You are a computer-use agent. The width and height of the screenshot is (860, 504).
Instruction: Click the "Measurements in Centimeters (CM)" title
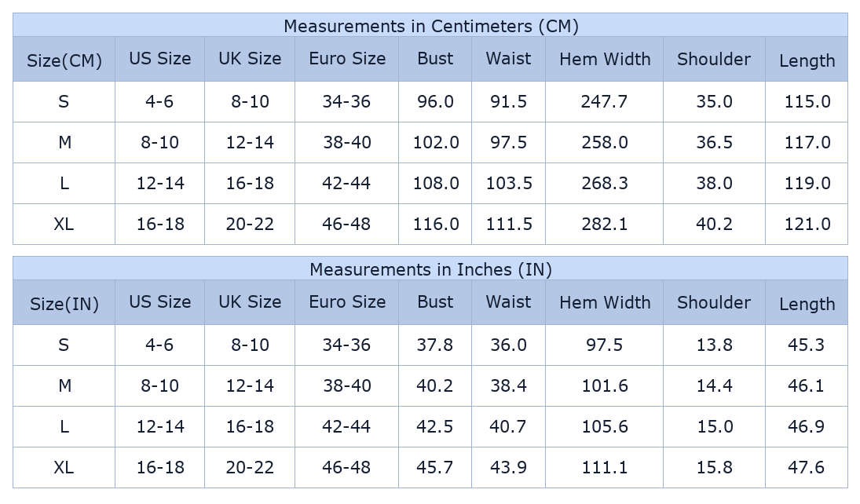point(430,26)
